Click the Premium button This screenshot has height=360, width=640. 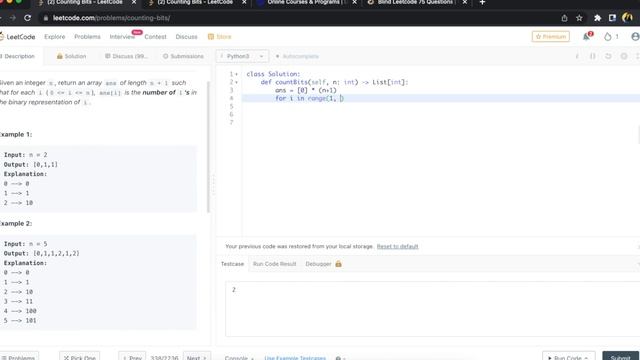[551, 37]
